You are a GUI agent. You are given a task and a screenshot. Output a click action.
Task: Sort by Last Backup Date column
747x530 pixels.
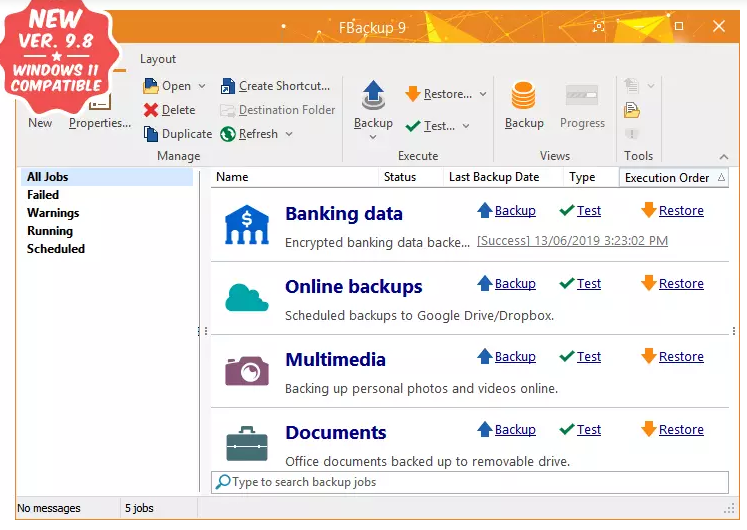(x=503, y=177)
